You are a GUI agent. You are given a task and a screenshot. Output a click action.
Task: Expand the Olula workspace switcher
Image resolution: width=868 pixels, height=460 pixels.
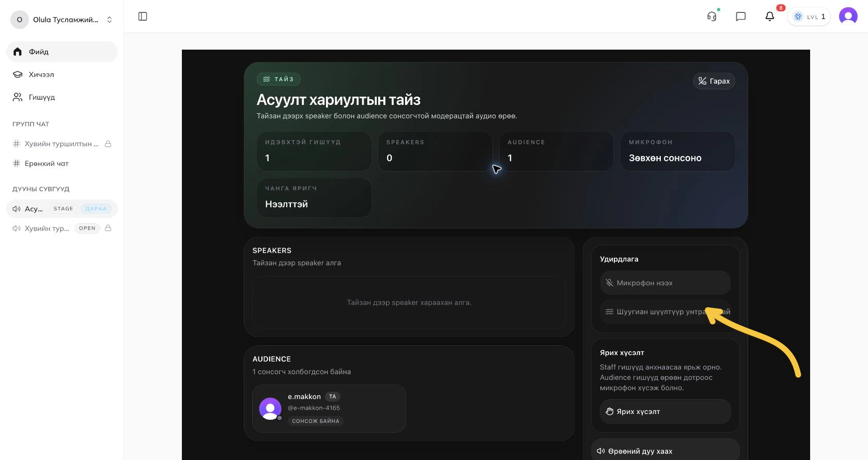point(62,20)
